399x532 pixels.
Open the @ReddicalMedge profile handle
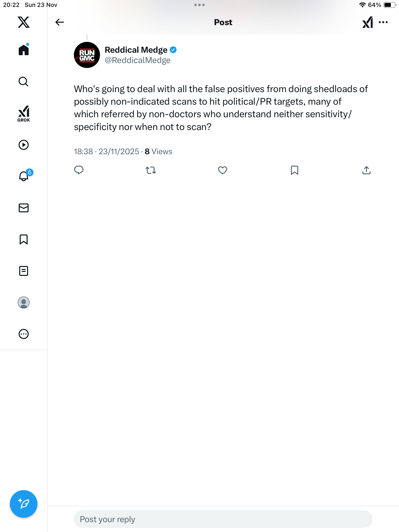point(137,60)
